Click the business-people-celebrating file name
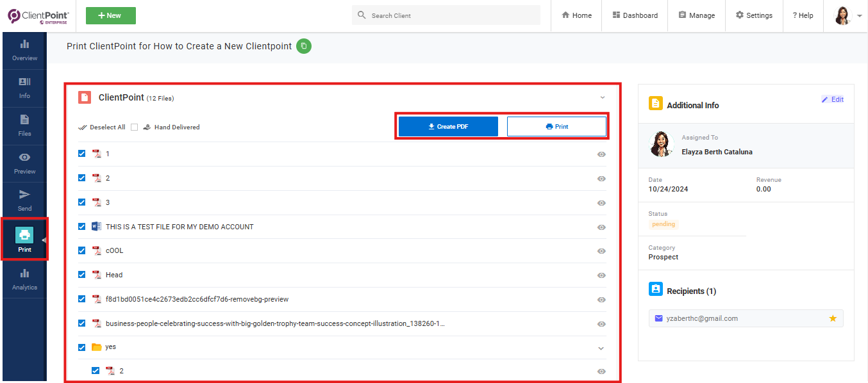Image resolution: width=868 pixels, height=383 pixels. (275, 323)
